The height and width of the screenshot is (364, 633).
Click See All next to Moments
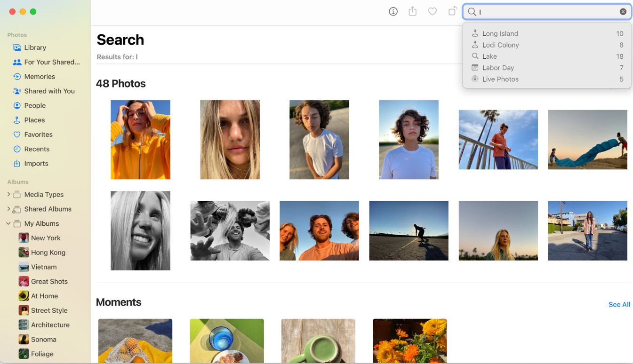point(619,304)
